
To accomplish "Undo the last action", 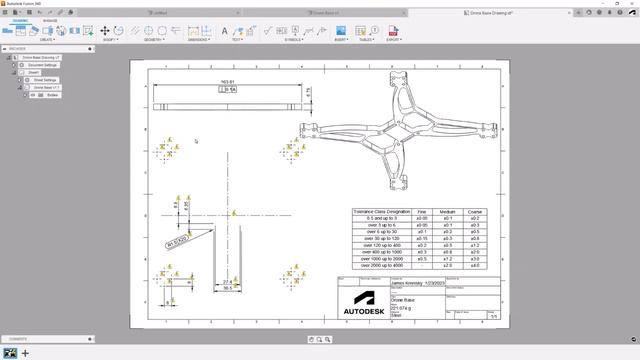I will click(x=40, y=13).
